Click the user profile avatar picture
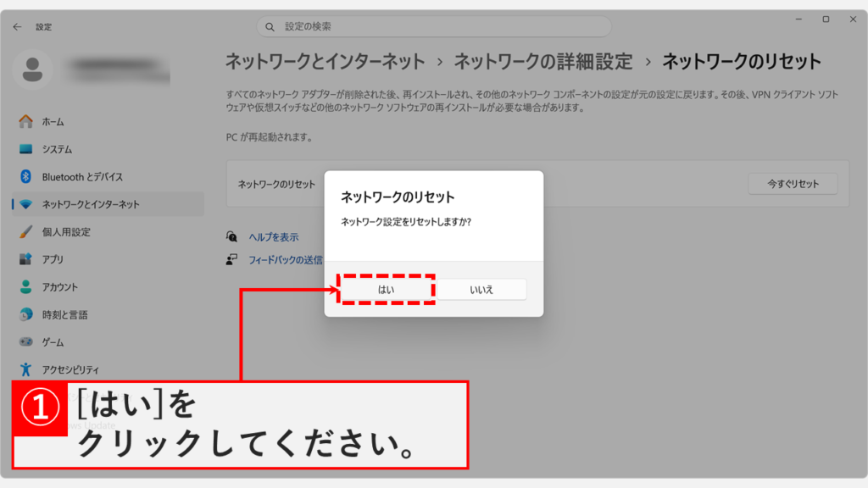Image resolution: width=868 pixels, height=488 pixels. click(32, 70)
